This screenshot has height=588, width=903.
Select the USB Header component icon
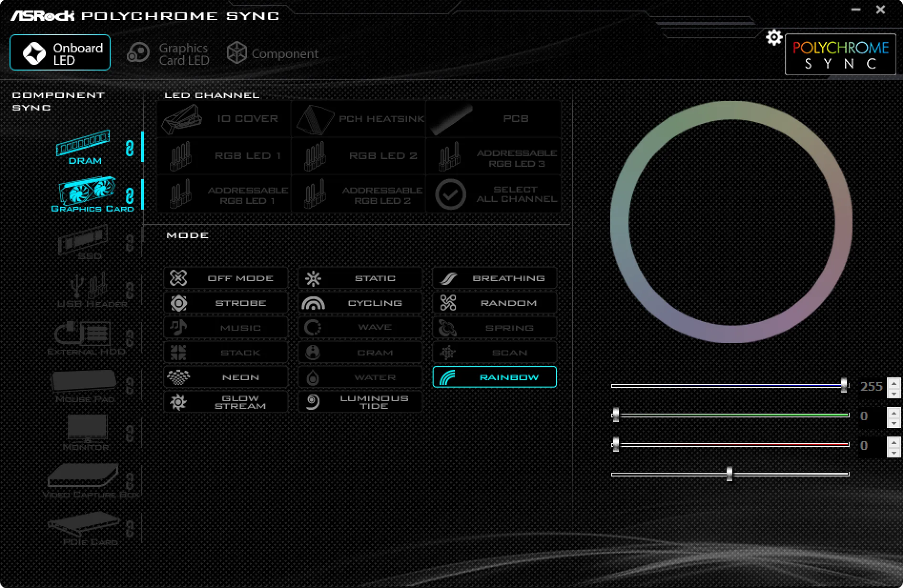[89, 286]
